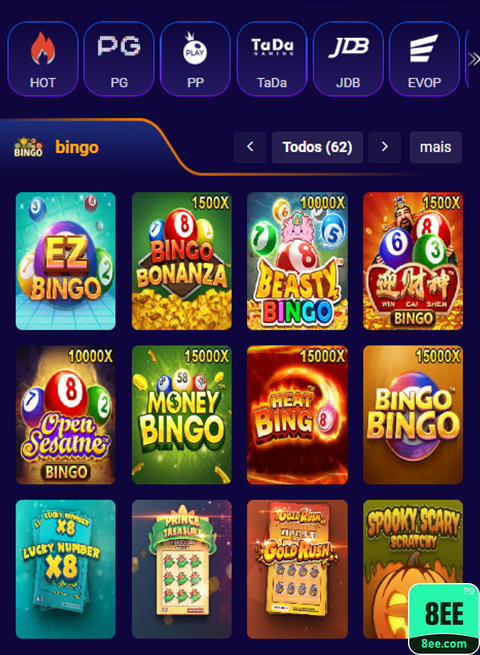Open the PG provider category
The height and width of the screenshot is (655, 480).
119,59
